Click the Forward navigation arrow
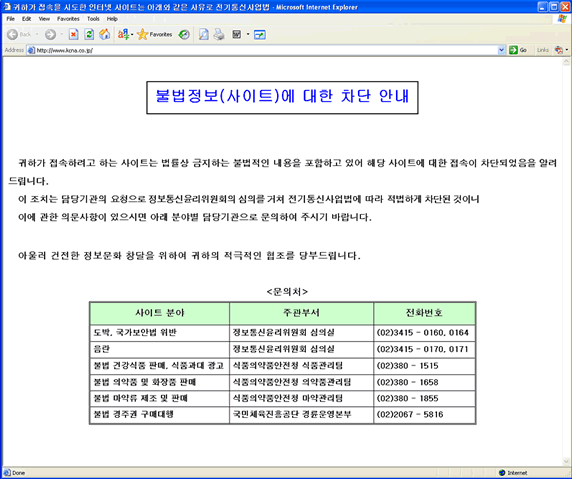The image size is (572, 479). [x=50, y=34]
